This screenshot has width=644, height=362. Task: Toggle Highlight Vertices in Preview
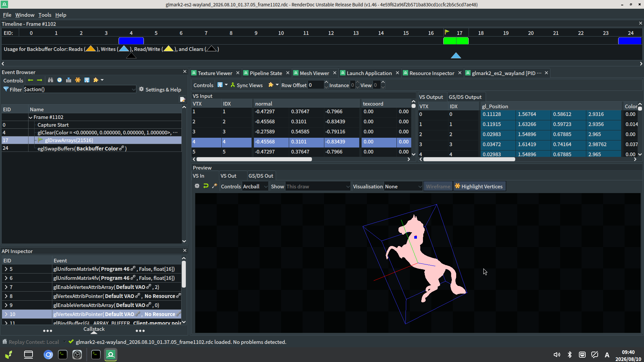479,186
